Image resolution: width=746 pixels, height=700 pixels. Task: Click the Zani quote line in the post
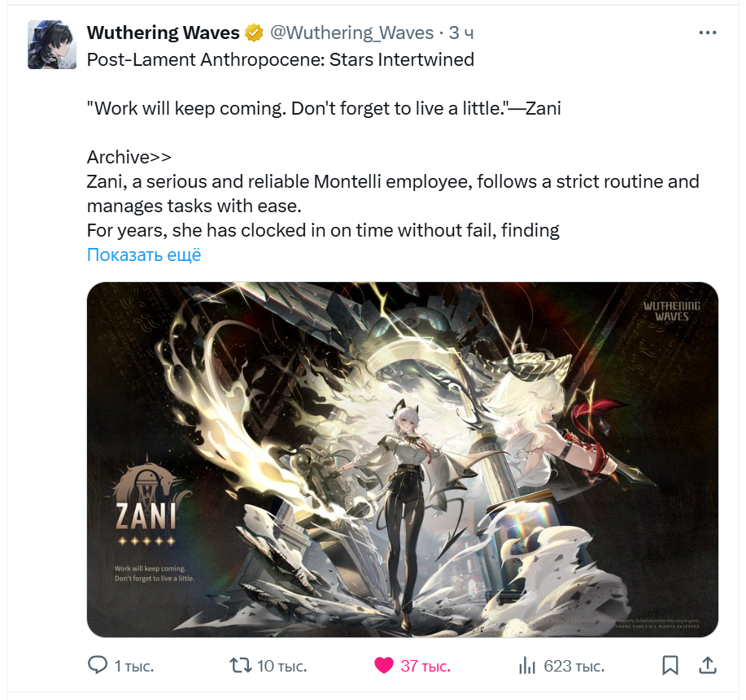coord(324,108)
